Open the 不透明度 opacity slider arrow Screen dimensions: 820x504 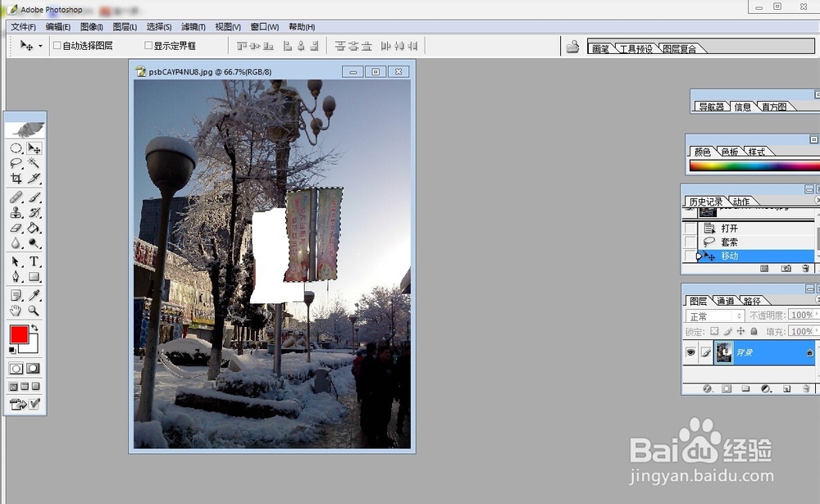tap(817, 314)
